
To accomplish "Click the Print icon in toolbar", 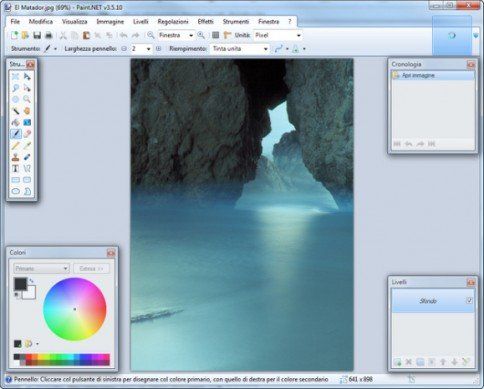I will [x=49, y=35].
